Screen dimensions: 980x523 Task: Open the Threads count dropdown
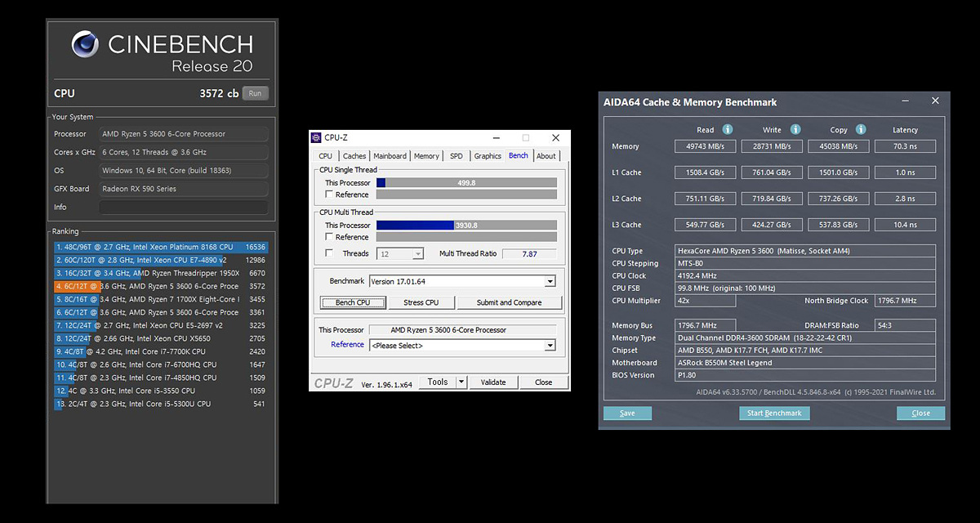click(x=418, y=254)
